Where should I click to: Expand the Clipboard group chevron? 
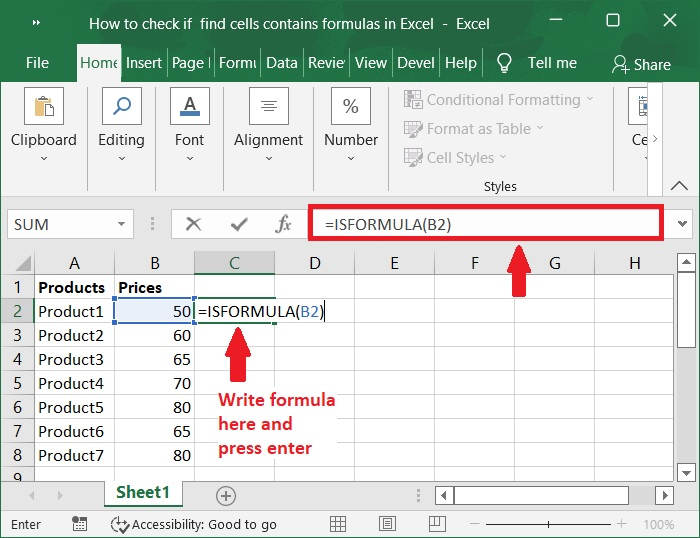coord(44,158)
